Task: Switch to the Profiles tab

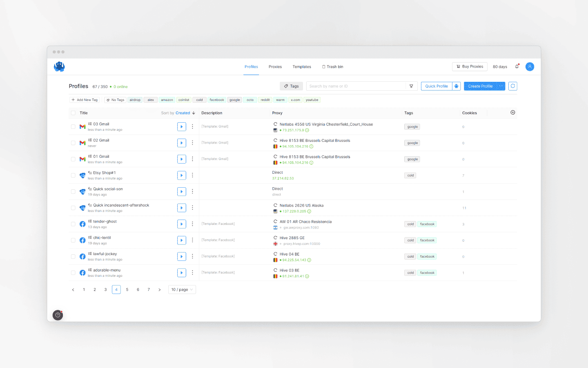Action: (251, 67)
